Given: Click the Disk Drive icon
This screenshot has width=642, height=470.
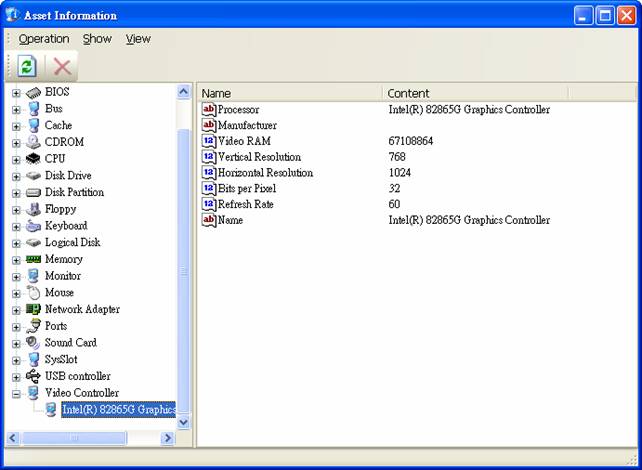Looking at the screenshot, I should point(34,176).
